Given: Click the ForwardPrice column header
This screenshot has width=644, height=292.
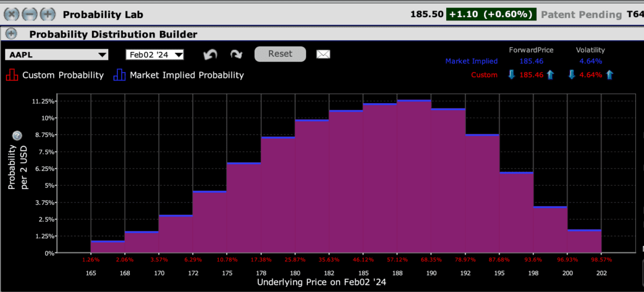Looking at the screenshot, I should tap(531, 50).
